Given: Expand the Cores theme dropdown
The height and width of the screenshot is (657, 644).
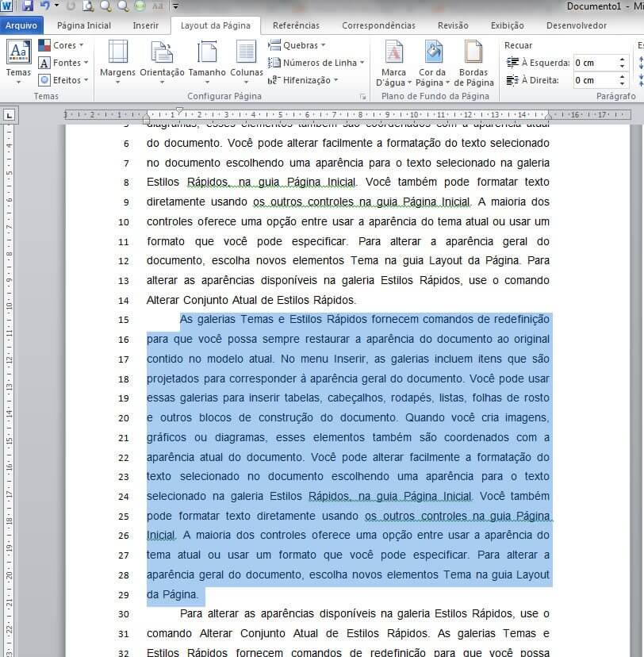Looking at the screenshot, I should pyautogui.click(x=62, y=46).
